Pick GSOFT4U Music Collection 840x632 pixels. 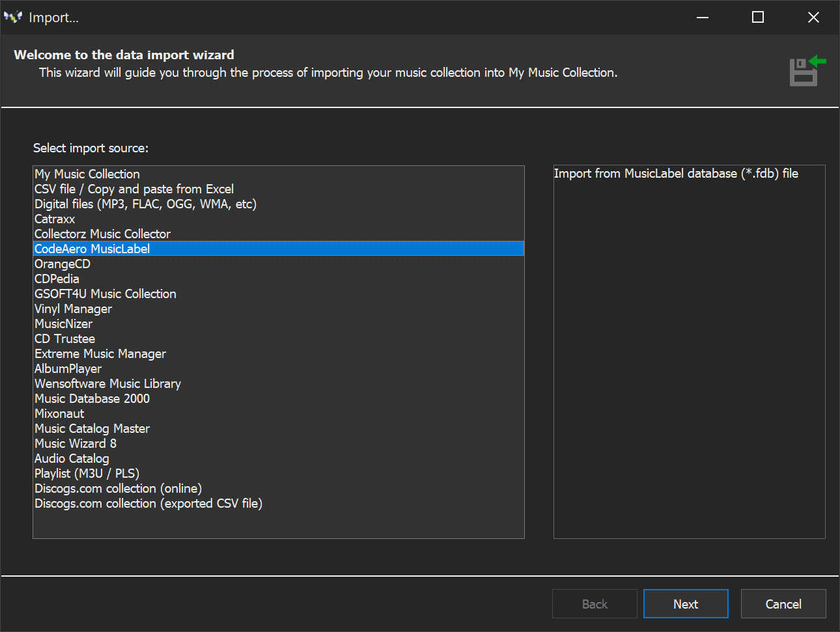[x=279, y=294]
